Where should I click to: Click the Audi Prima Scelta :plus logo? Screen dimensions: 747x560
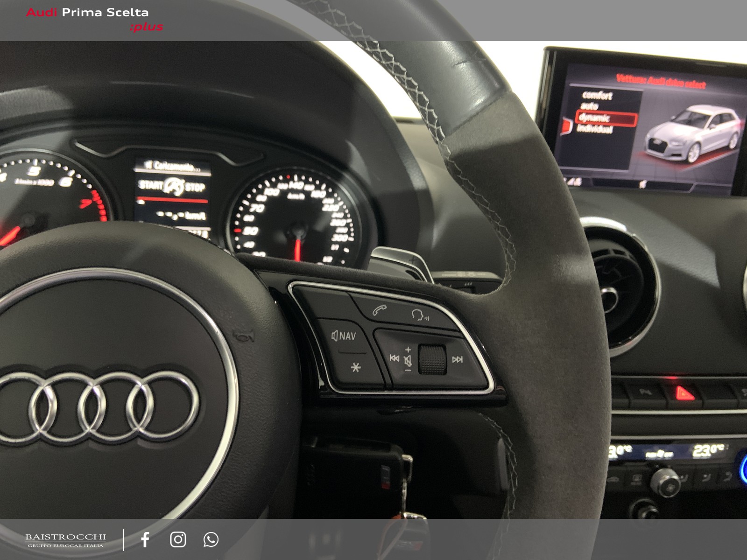(x=94, y=19)
